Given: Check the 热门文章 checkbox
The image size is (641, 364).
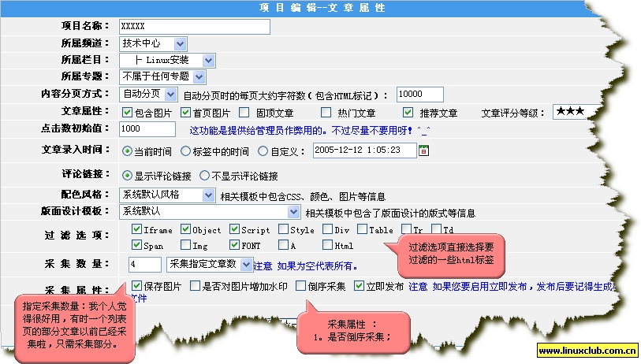Looking at the screenshot, I should [x=326, y=113].
